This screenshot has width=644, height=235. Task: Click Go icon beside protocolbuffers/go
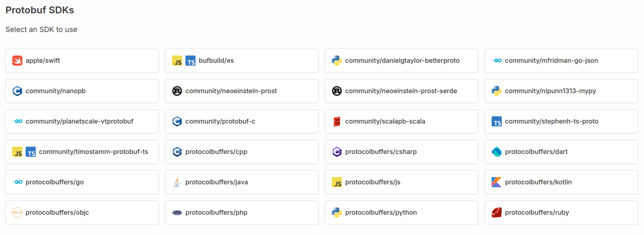click(x=17, y=182)
